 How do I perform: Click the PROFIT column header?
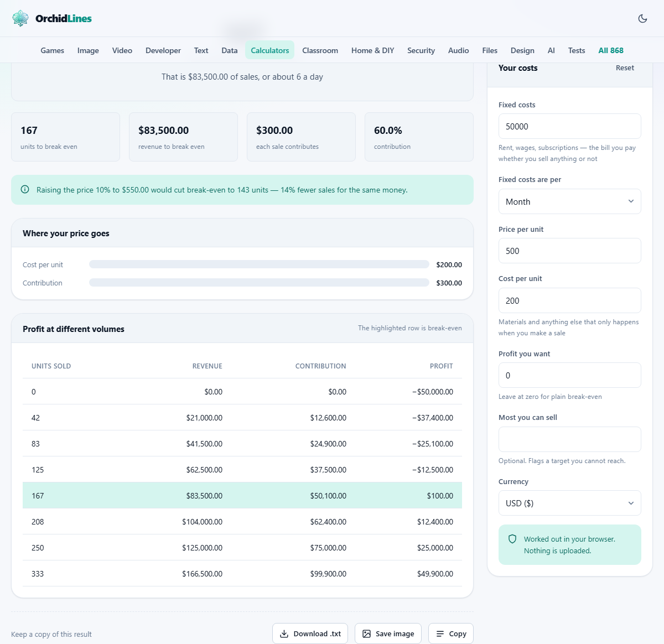pos(442,366)
